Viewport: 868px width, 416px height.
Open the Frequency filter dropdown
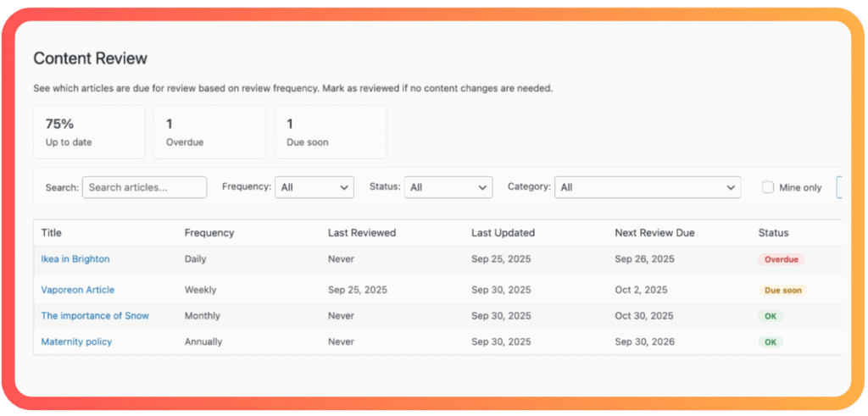pos(314,187)
